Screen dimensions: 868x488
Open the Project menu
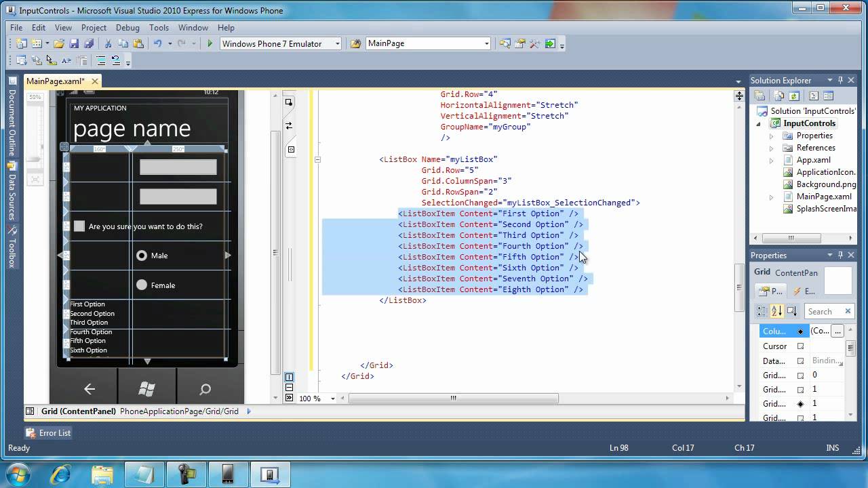[94, 28]
